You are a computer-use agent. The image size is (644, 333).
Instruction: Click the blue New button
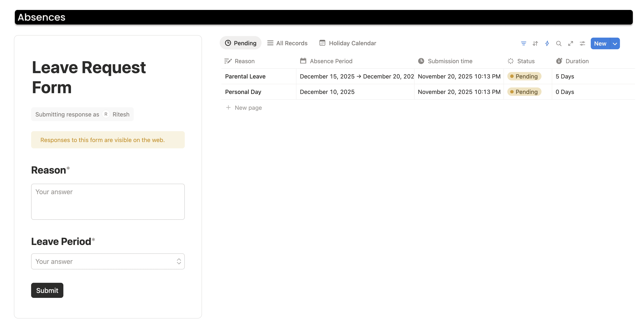tap(600, 44)
